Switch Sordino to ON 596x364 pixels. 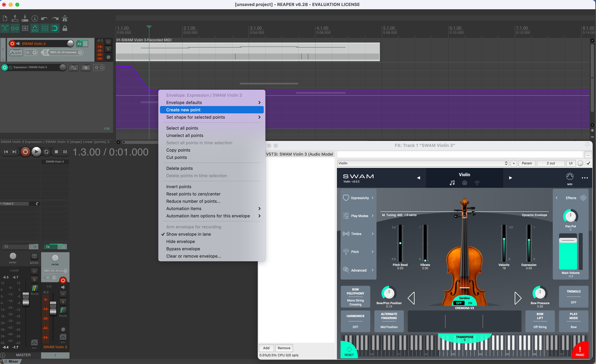tap(470, 303)
